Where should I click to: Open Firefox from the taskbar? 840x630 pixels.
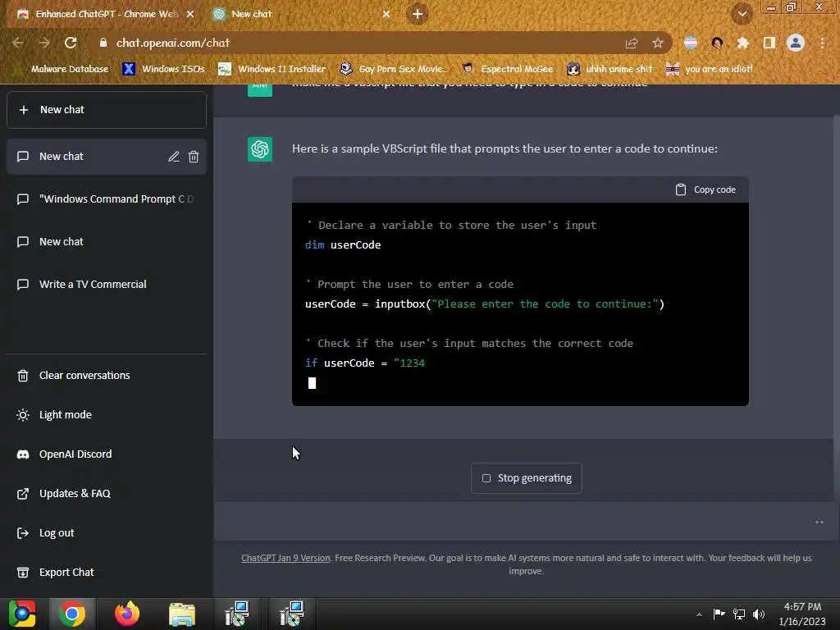click(127, 614)
